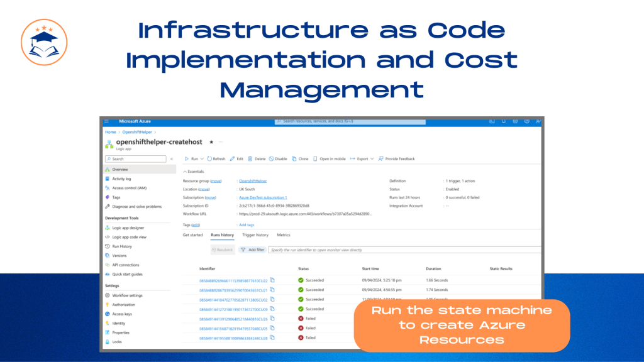Copy the run identifier ending CU02
This screenshot has height=362, width=644.
(x=272, y=300)
